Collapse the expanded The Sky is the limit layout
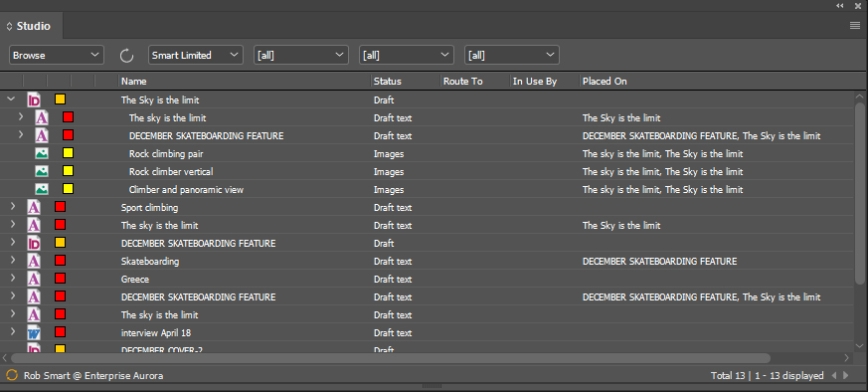868x392 pixels. (11, 99)
